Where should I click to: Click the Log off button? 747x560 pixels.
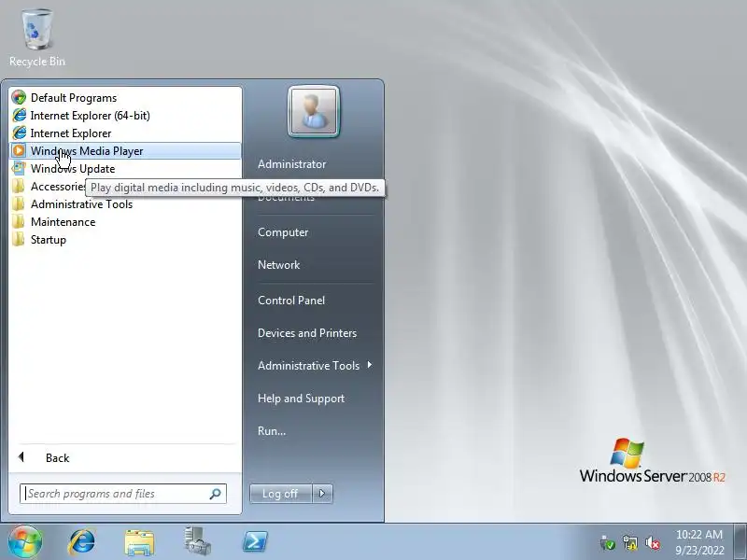[281, 494]
